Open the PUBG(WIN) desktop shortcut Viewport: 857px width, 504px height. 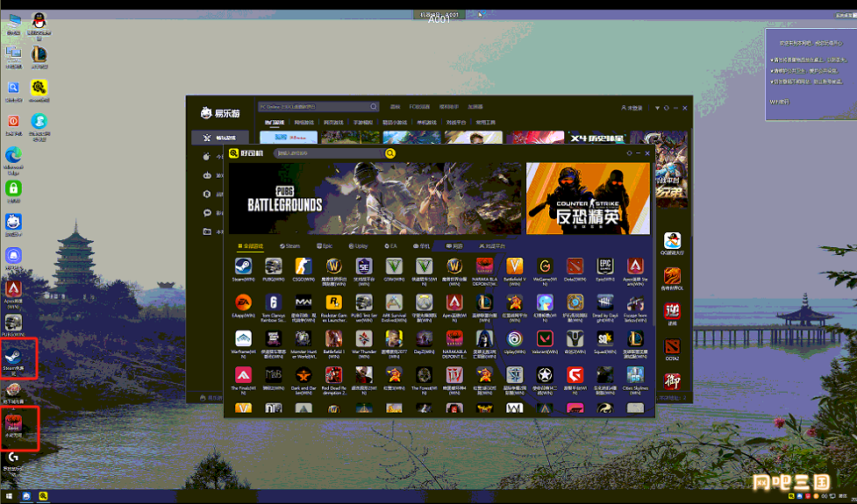pyautogui.click(x=13, y=325)
